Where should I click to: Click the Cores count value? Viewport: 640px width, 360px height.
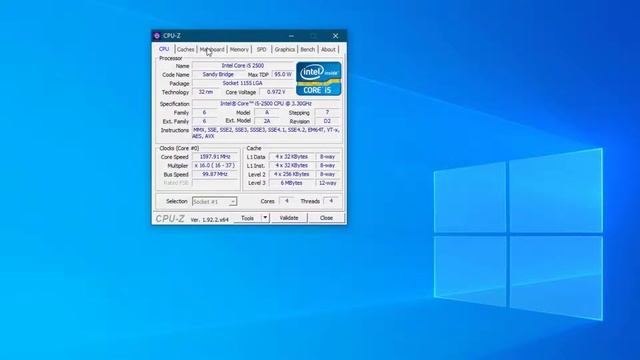tap(287, 201)
